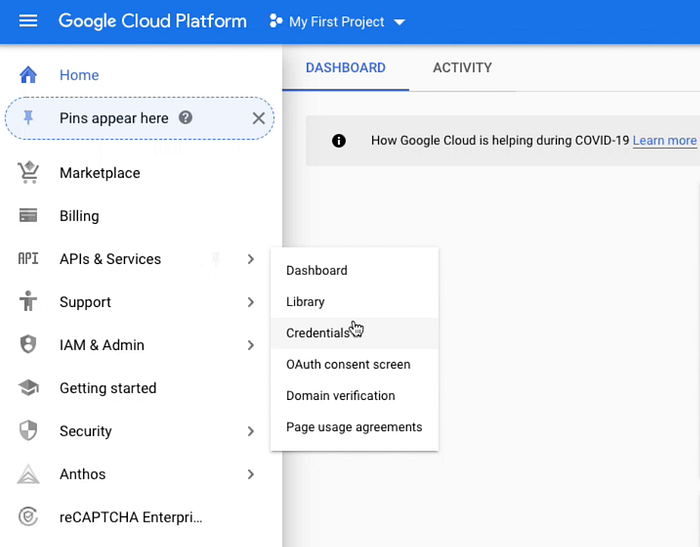Click the Home house icon
This screenshot has height=547, width=700.
28,75
